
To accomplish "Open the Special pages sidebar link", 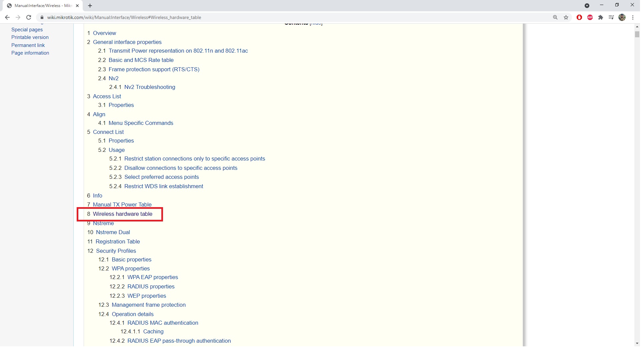I will coord(27,30).
